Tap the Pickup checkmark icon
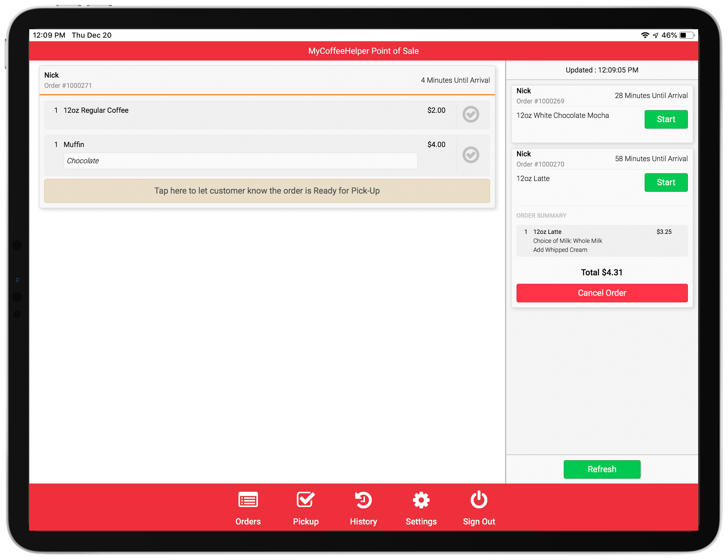This screenshot has height=560, width=728. [305, 499]
